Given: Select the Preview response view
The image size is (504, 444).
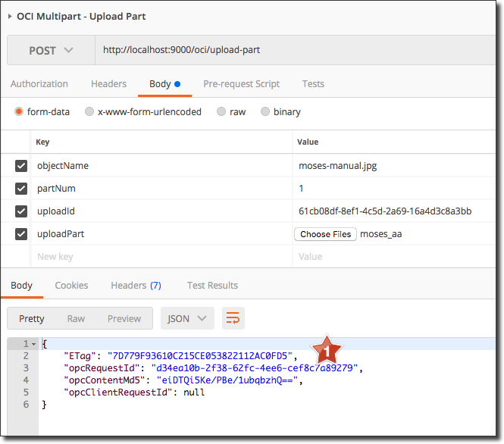Looking at the screenshot, I should click(x=124, y=319).
